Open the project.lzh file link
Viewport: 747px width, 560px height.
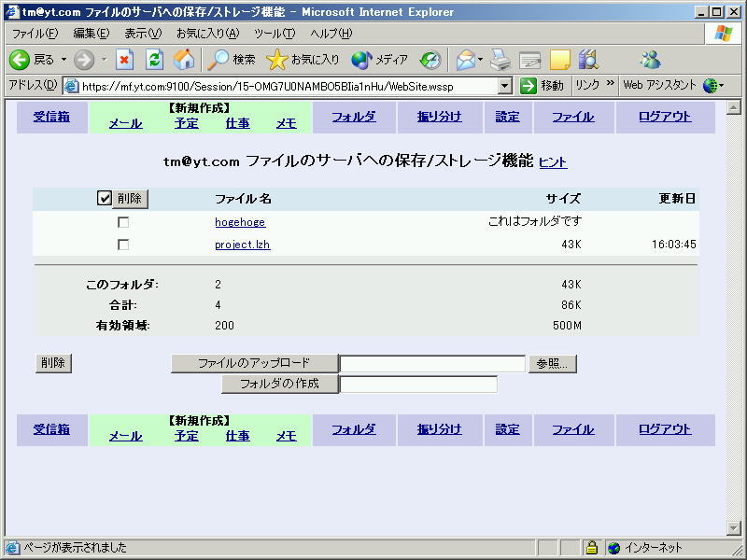pos(242,245)
